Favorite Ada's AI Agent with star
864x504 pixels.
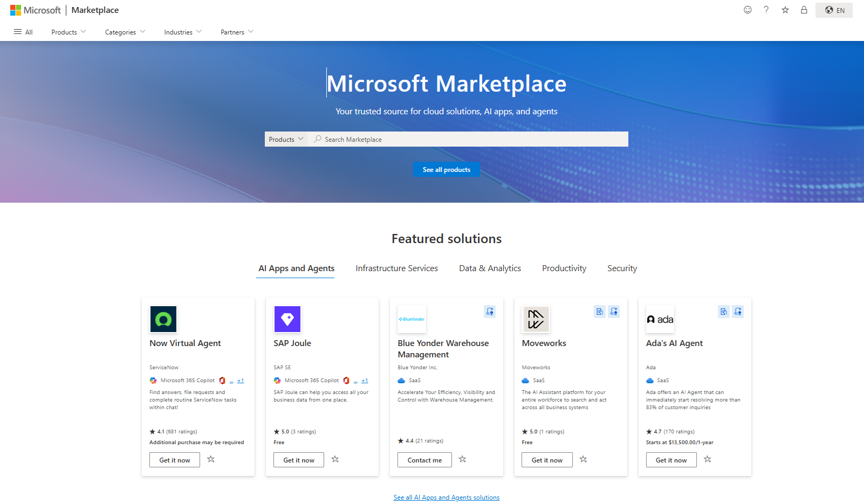point(708,459)
